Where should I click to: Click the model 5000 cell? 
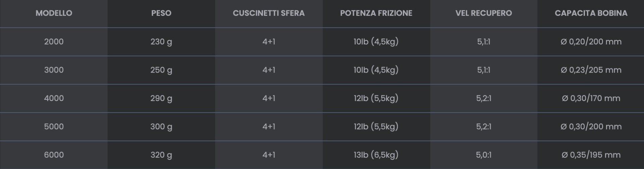point(54,126)
